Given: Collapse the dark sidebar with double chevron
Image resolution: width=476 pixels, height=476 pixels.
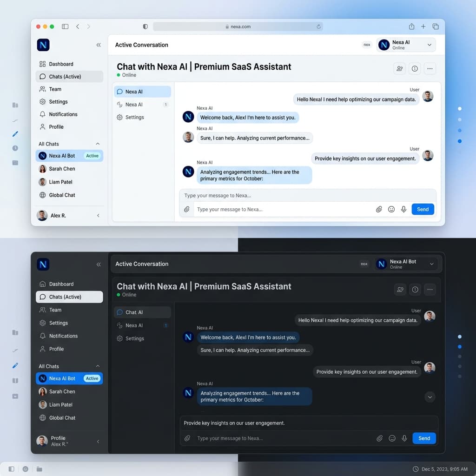Looking at the screenshot, I should point(99,264).
